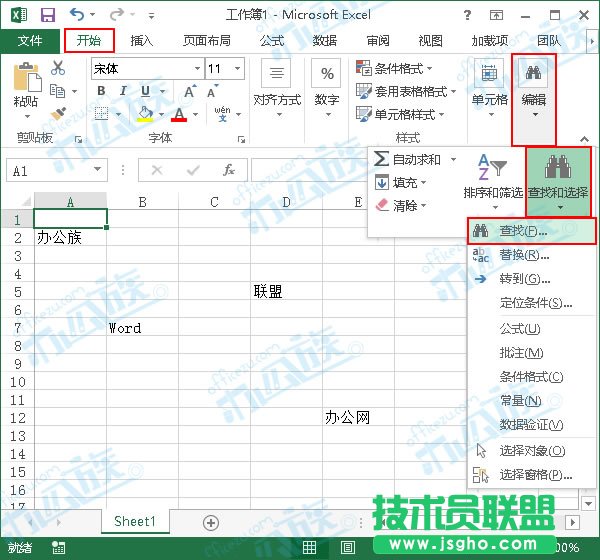Click the Paste clipboard icon
Image resolution: width=600 pixels, height=560 pixels.
click(26, 77)
